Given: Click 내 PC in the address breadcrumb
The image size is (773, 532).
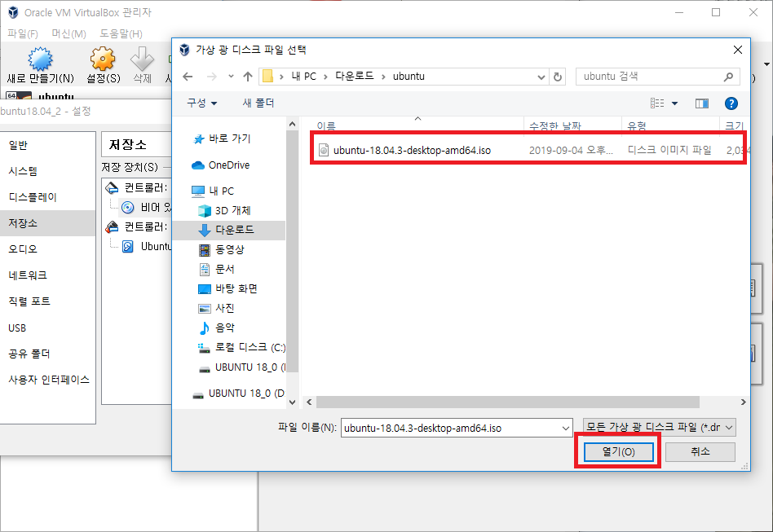Looking at the screenshot, I should [x=303, y=77].
